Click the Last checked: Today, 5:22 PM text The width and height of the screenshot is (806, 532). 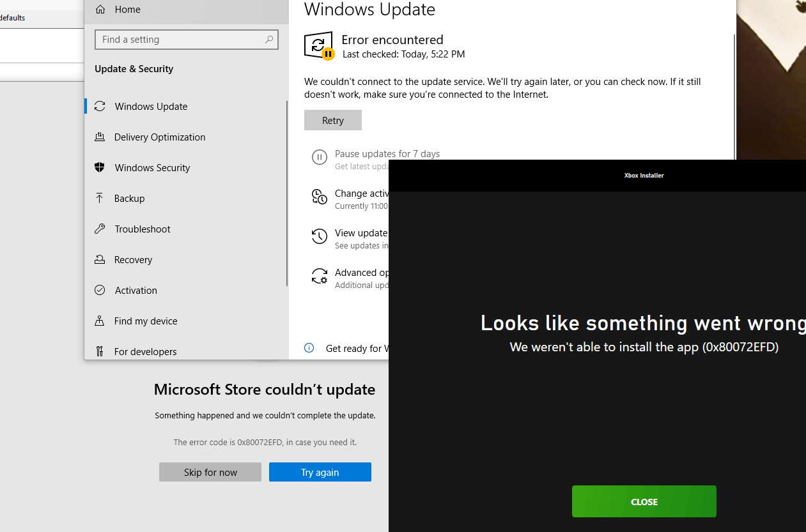click(x=404, y=54)
